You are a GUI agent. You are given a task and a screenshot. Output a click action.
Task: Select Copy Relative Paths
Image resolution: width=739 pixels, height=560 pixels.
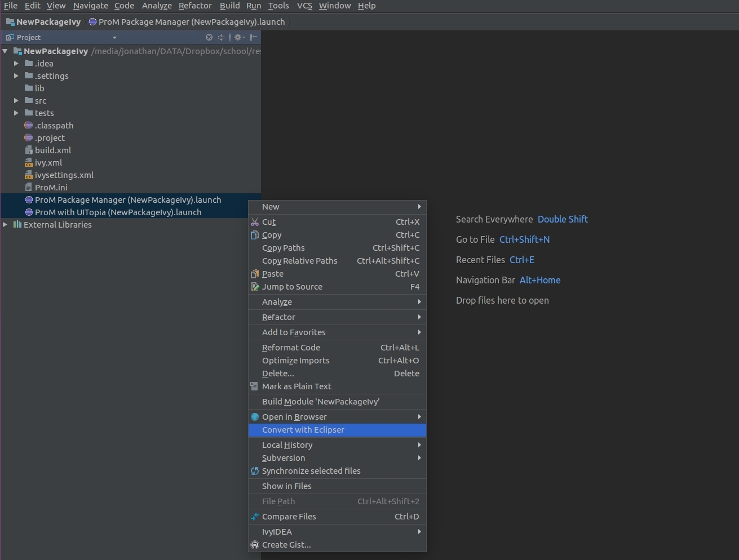[337, 261]
